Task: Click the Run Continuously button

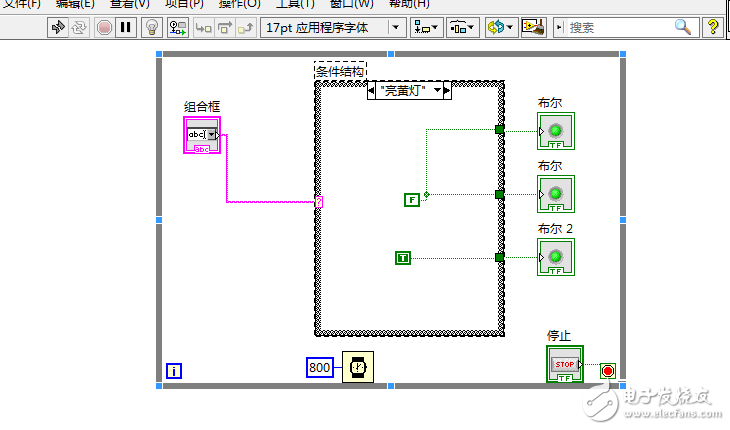Action: (79, 27)
